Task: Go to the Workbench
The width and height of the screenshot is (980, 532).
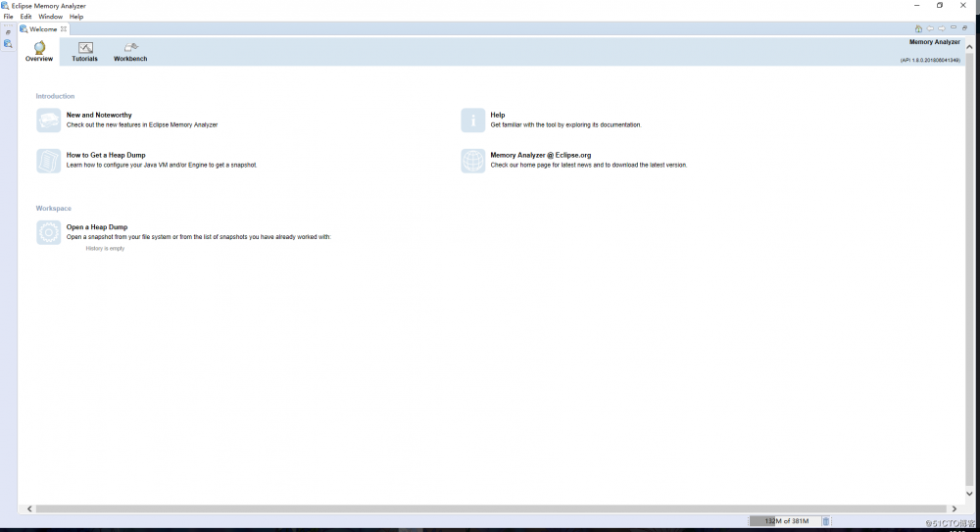Action: (130, 51)
